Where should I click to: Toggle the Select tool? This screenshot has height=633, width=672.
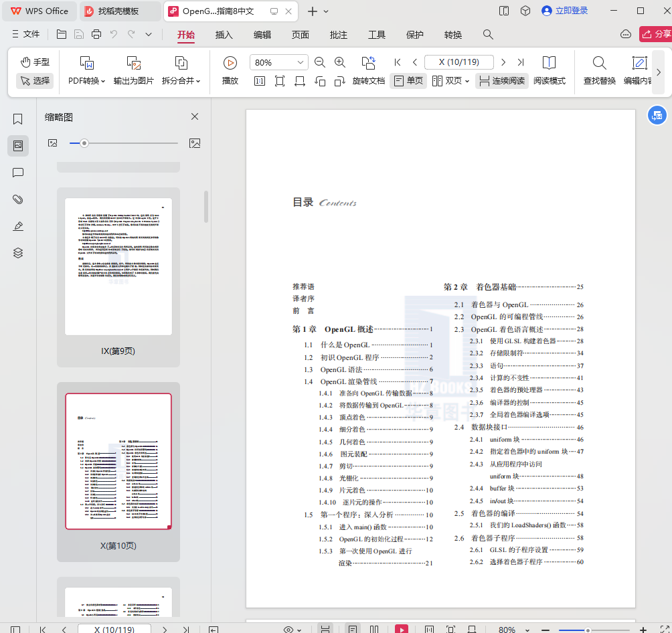click(35, 81)
